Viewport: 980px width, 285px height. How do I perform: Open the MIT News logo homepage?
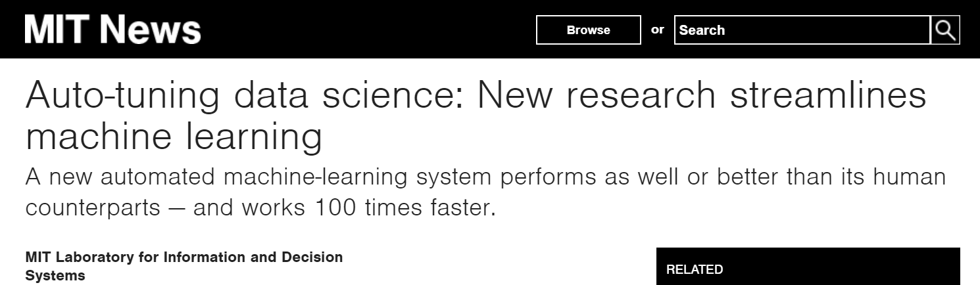(112, 30)
